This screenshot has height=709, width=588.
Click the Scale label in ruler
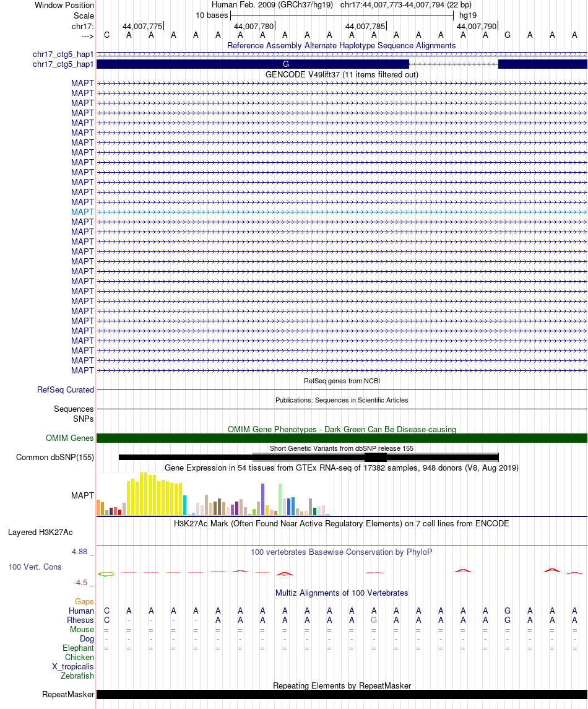point(84,16)
